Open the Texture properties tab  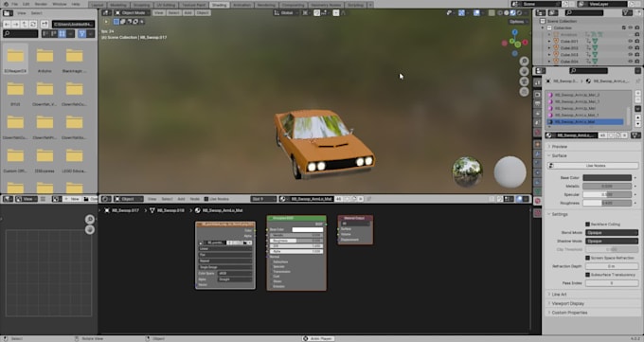(x=537, y=213)
